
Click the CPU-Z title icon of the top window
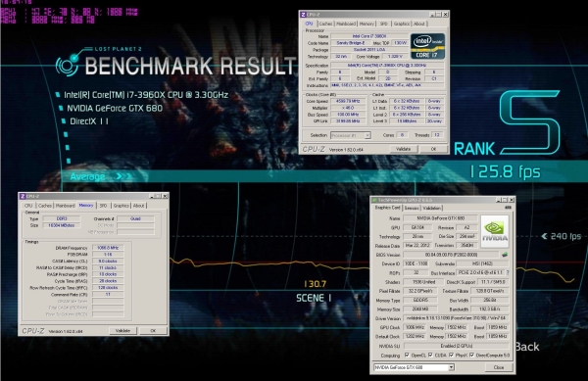303,15
